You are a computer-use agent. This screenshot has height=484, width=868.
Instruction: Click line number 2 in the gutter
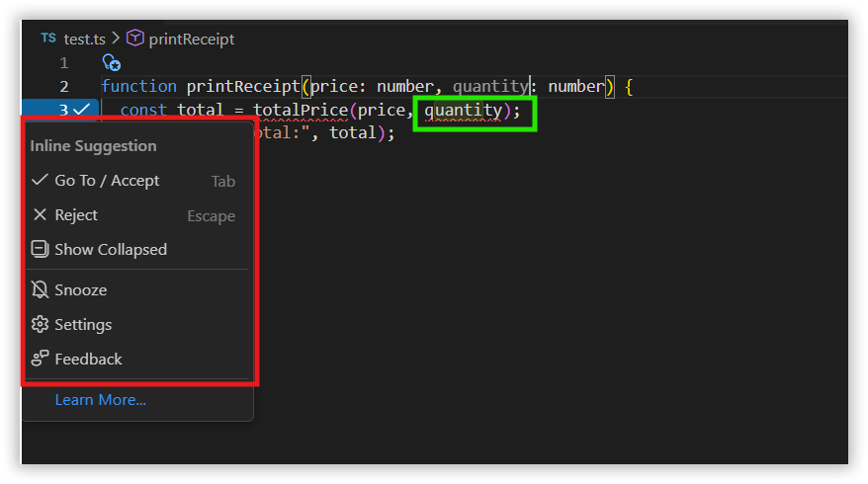click(x=64, y=86)
